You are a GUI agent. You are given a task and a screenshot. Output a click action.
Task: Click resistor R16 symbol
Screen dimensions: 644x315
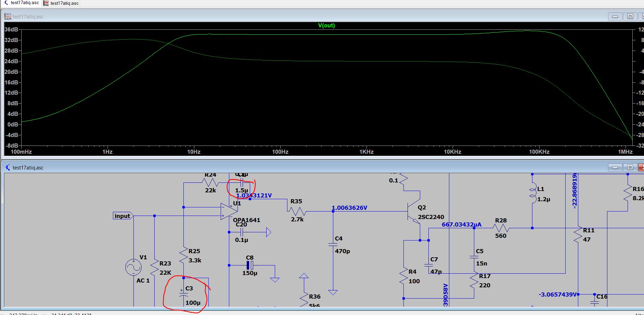point(628,193)
